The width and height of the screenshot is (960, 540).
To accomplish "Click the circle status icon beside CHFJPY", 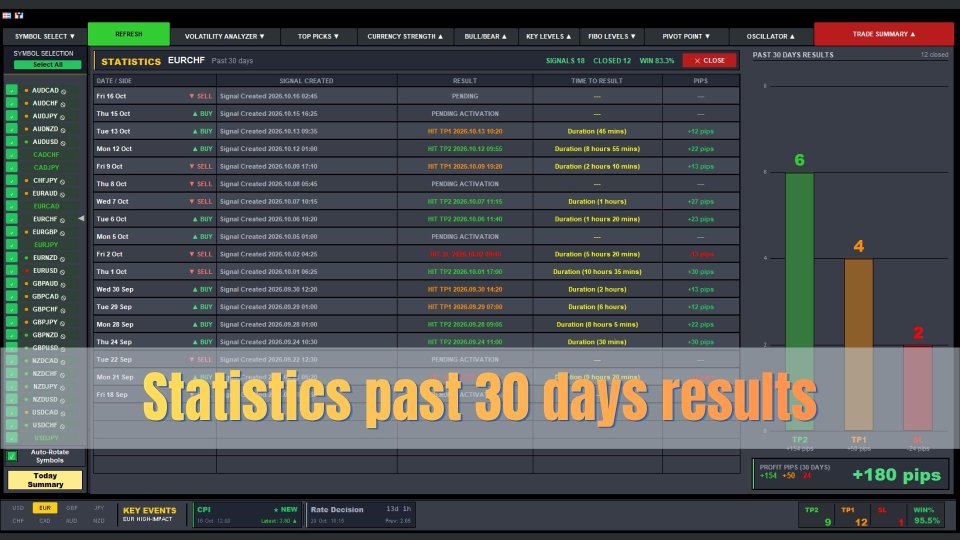I will point(62,181).
